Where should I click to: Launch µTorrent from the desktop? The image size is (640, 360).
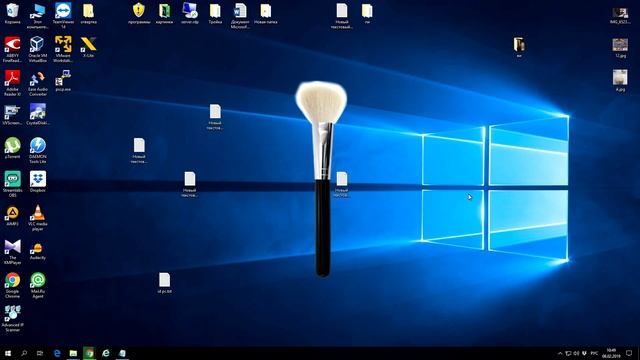point(12,148)
